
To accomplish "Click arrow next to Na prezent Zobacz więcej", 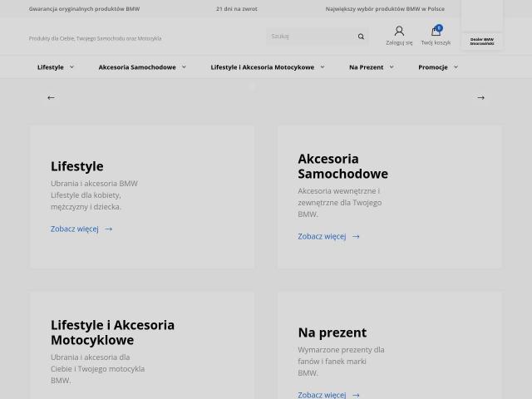I will (x=356, y=396).
